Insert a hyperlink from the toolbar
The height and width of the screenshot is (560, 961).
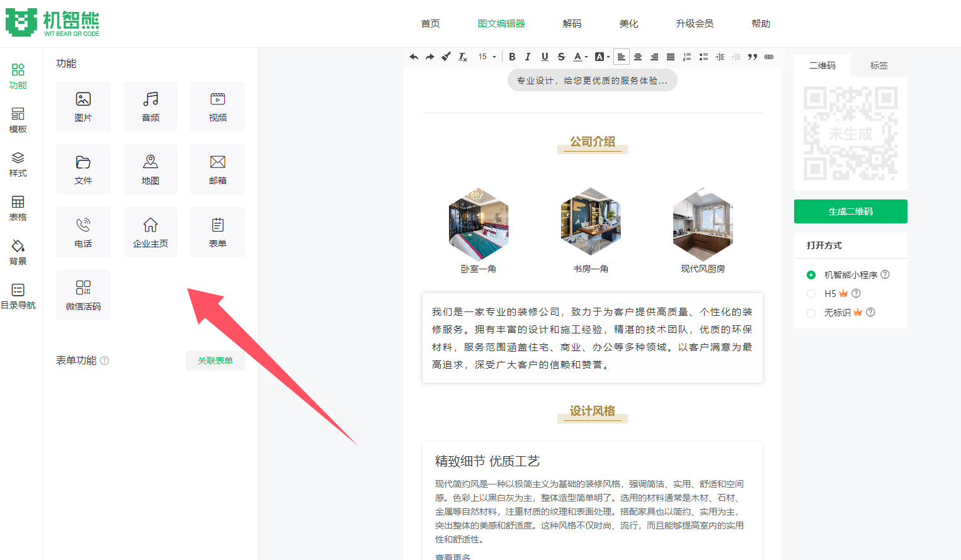pyautogui.click(x=769, y=57)
